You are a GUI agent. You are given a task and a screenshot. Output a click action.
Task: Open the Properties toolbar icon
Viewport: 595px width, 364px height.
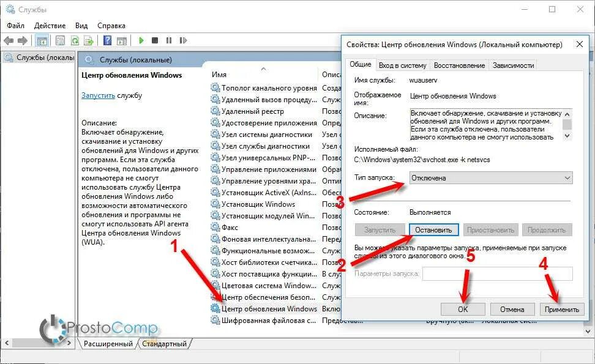(x=60, y=40)
